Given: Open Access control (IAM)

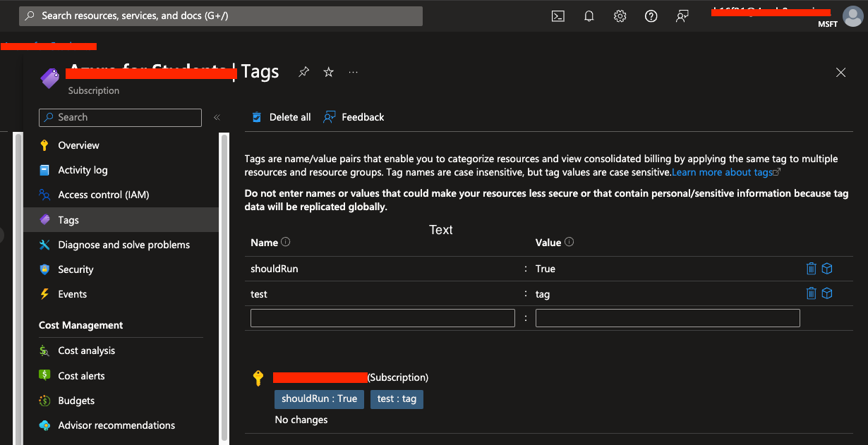Looking at the screenshot, I should point(104,195).
